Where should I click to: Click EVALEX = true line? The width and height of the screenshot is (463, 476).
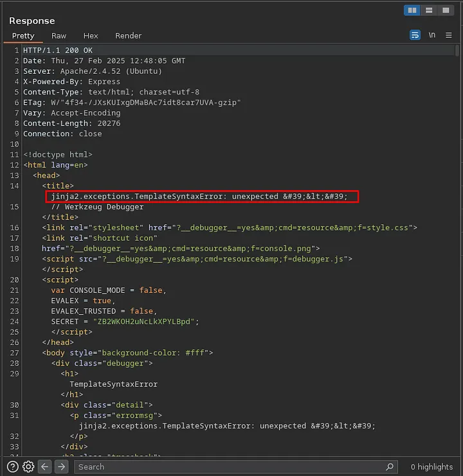coord(83,301)
